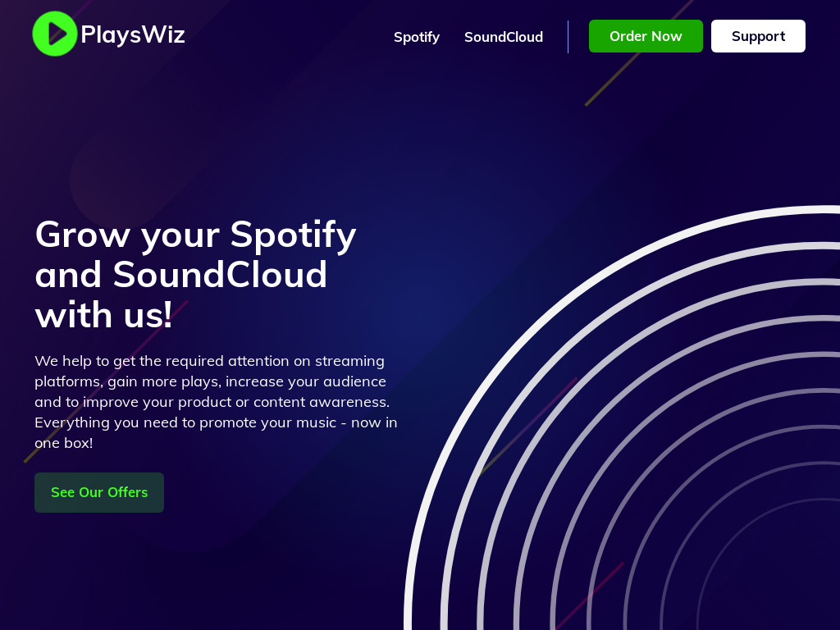Click the word SoundCloud in the headline
Viewport: 840px width, 630px height.
[x=220, y=274]
